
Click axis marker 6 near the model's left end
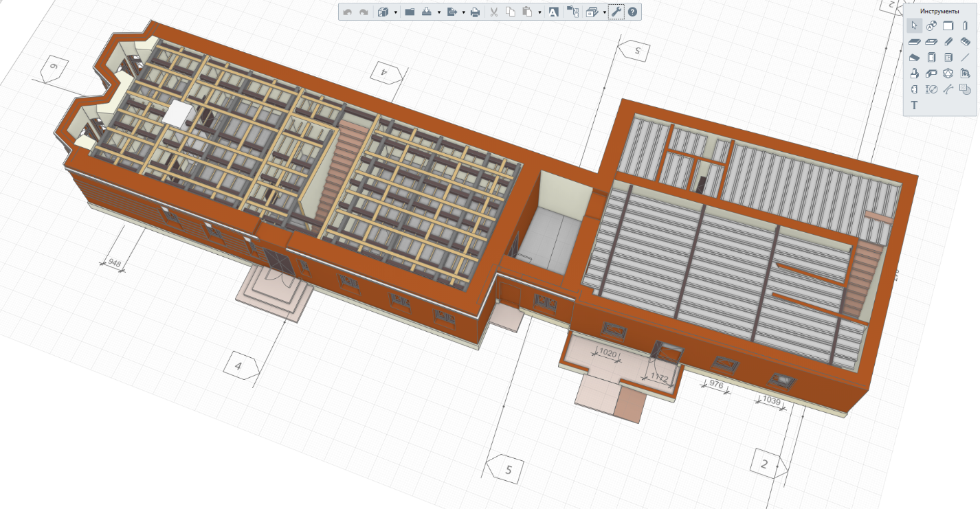click(54, 69)
